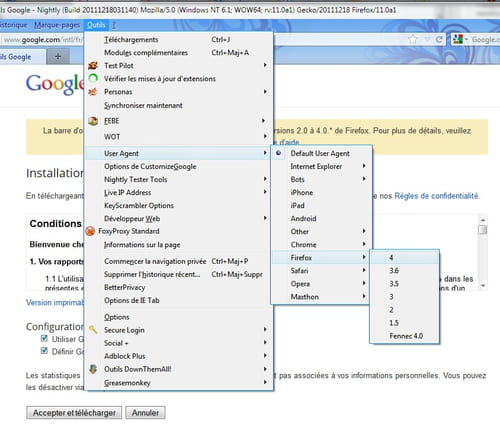The width and height of the screenshot is (500, 425).
Task: Click the FEBE icon in the Outils menu
Action: [x=93, y=121]
